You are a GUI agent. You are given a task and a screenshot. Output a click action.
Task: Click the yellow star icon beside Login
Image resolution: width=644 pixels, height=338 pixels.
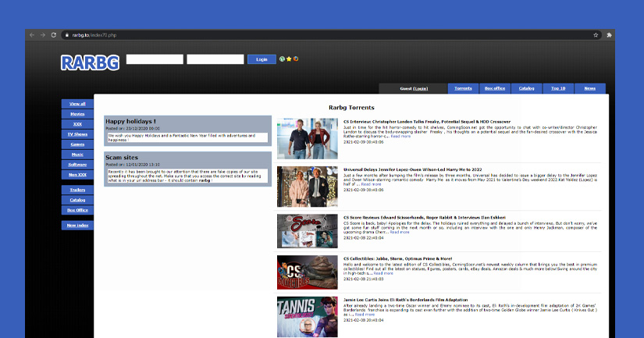coord(289,59)
